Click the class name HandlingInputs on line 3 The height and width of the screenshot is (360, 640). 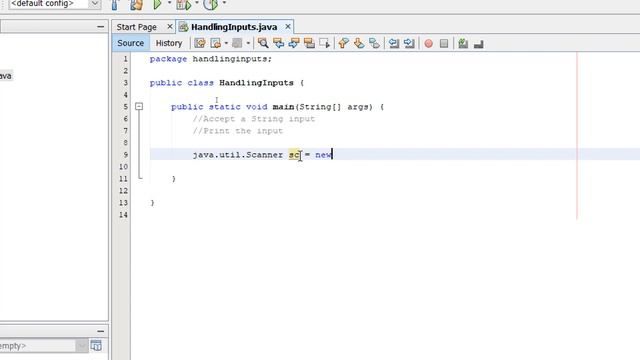coord(256,83)
